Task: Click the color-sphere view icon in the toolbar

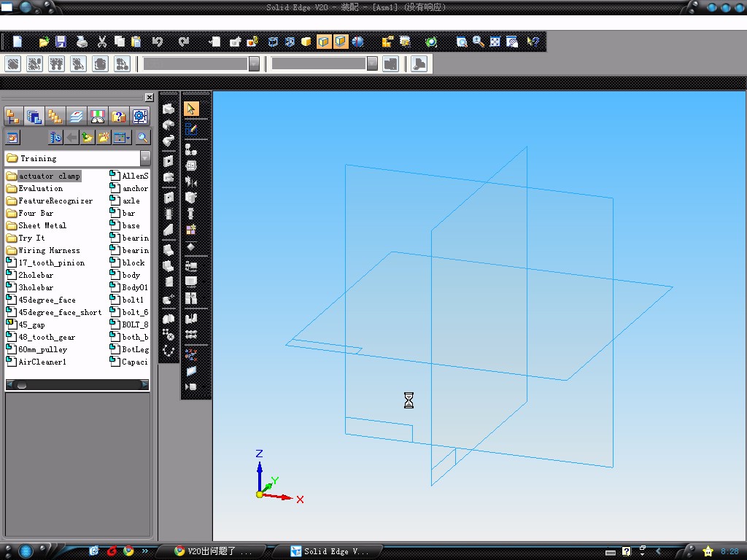Action: pos(357,42)
